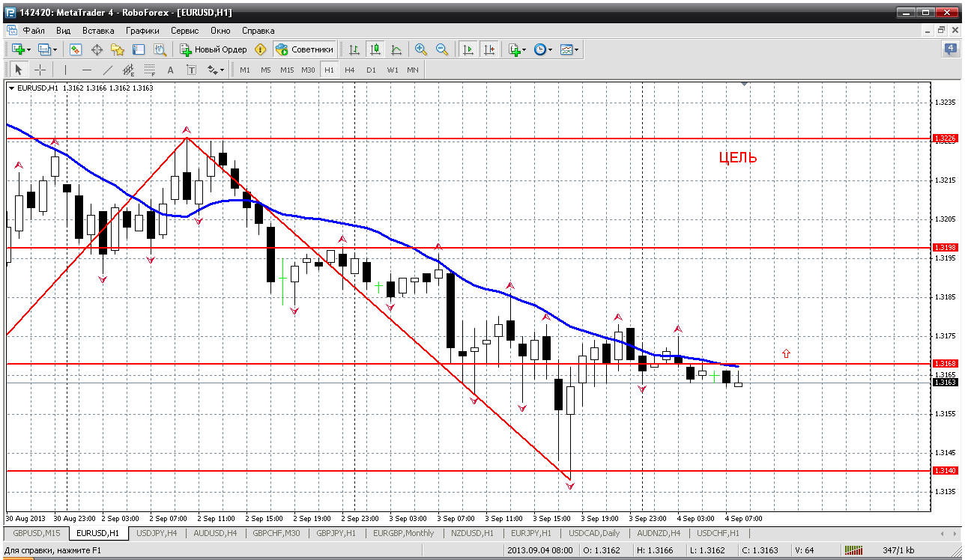
Task: Open the Navigator panel (folder star icon)
Action: point(118,49)
